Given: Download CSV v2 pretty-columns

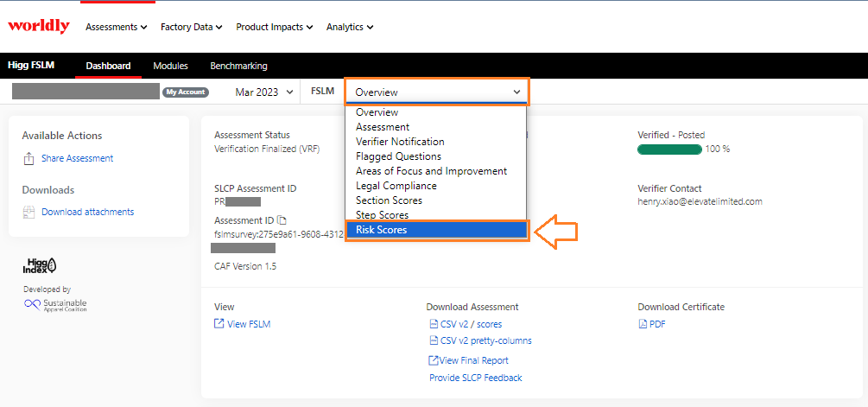Looking at the screenshot, I should pos(485,341).
